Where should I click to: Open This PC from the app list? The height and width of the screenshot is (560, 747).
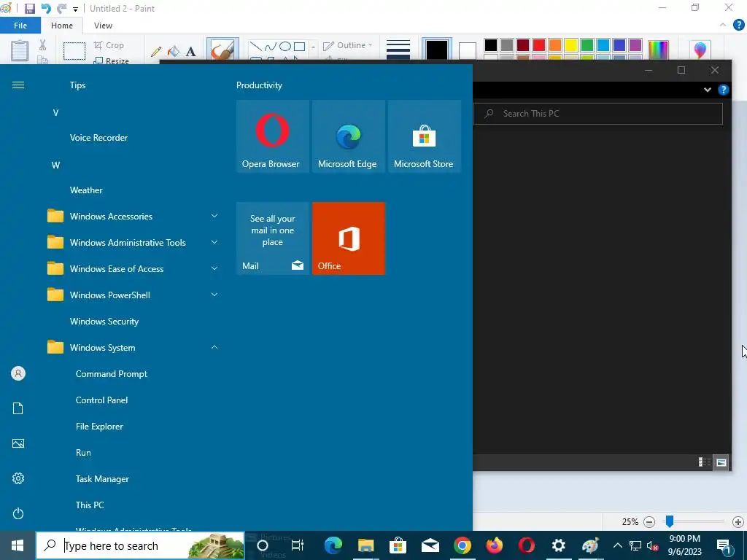click(90, 505)
